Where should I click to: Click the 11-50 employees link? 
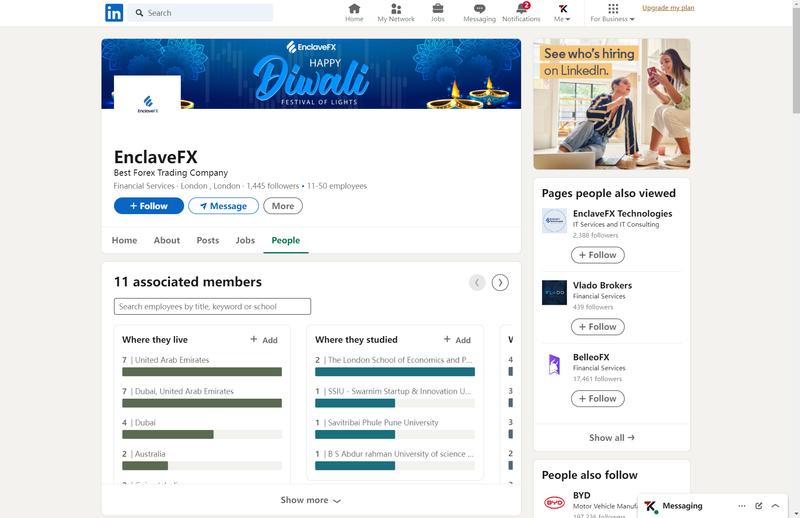coord(337,186)
